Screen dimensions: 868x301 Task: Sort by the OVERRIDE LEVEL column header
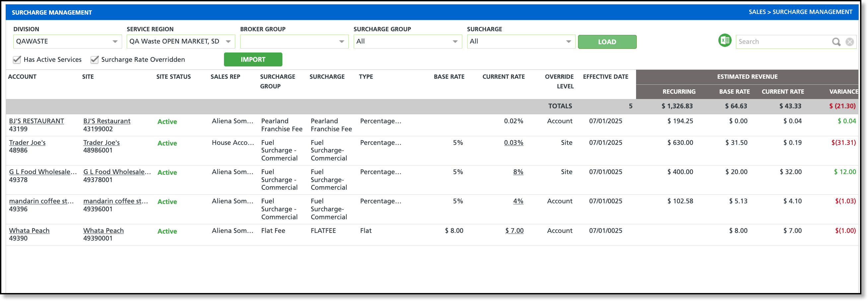[559, 82]
